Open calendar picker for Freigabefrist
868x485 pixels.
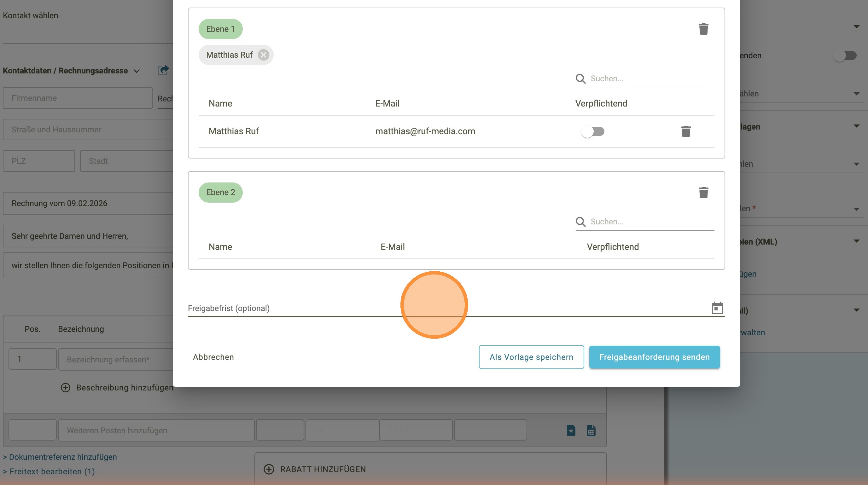point(717,308)
